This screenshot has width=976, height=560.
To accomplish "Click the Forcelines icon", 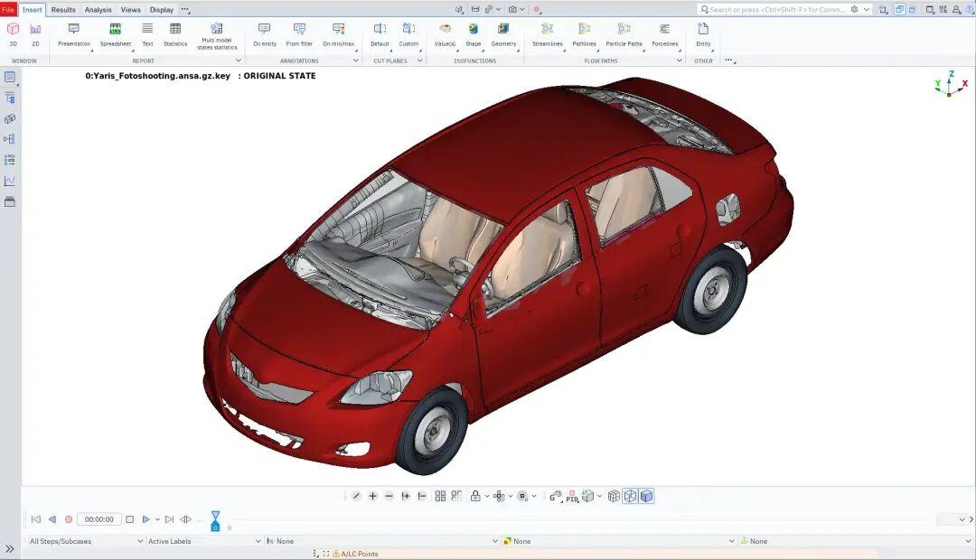I will 664,34.
